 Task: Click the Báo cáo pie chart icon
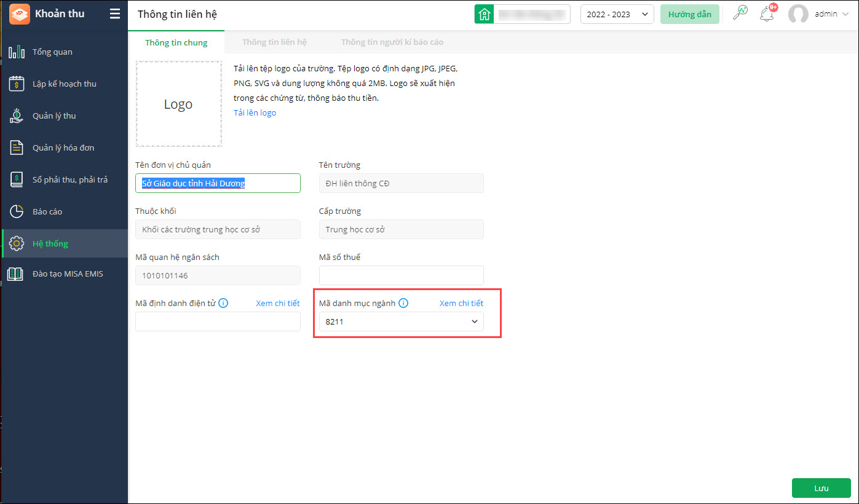click(17, 211)
